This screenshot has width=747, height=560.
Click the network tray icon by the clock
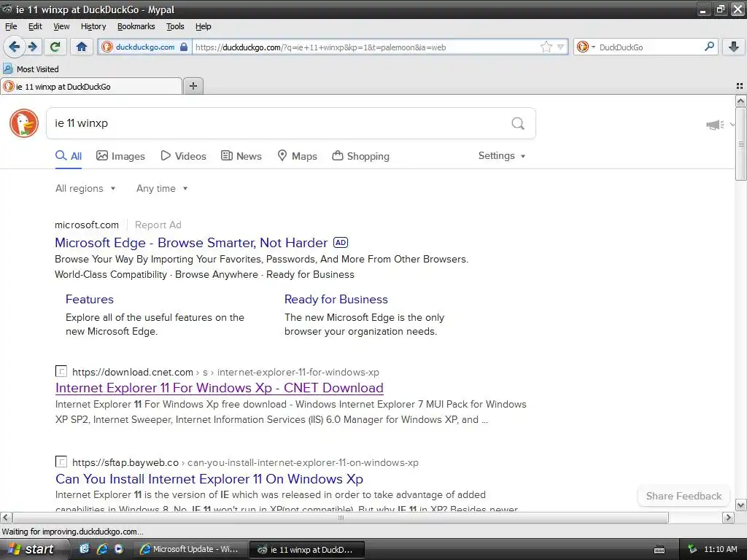pyautogui.click(x=692, y=550)
